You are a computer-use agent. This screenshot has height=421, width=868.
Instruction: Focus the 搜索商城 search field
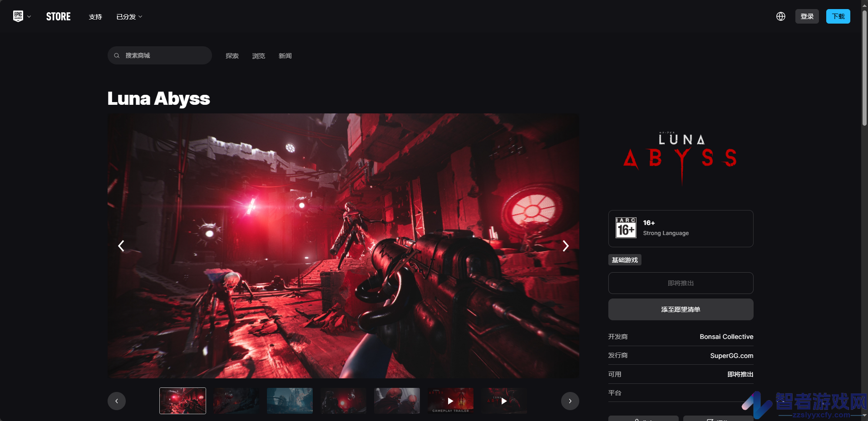pos(160,55)
